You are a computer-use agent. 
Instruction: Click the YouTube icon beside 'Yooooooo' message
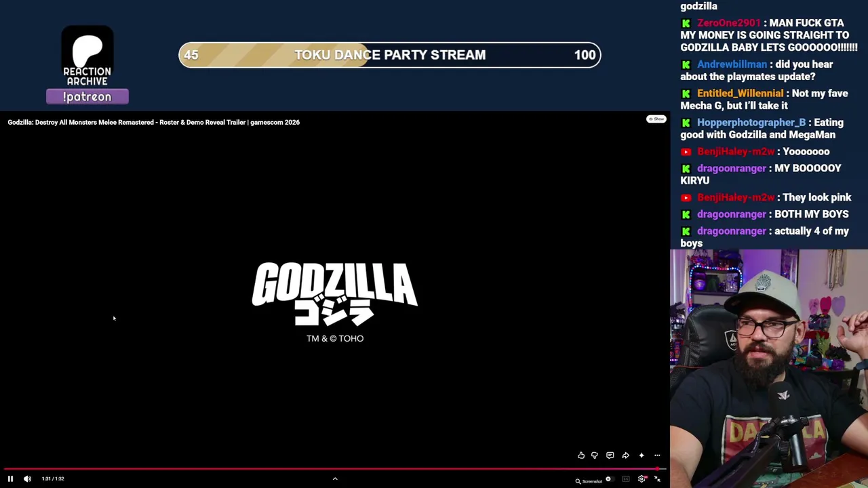(x=686, y=152)
